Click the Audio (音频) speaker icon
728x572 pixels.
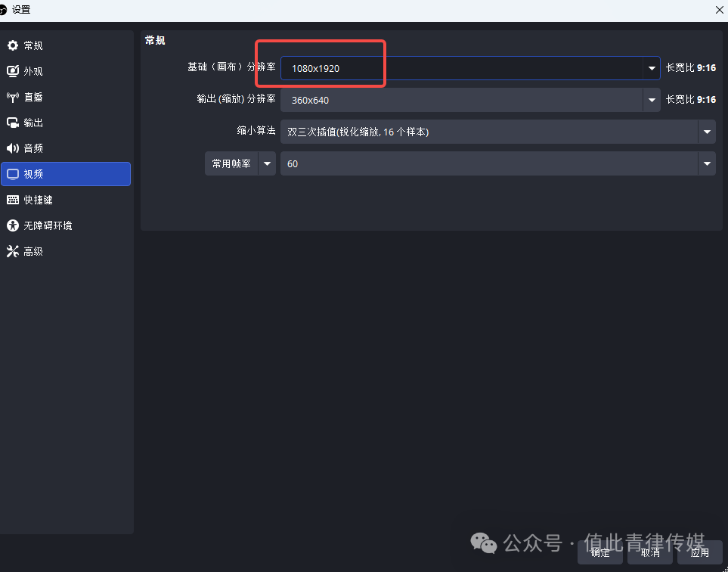point(13,148)
